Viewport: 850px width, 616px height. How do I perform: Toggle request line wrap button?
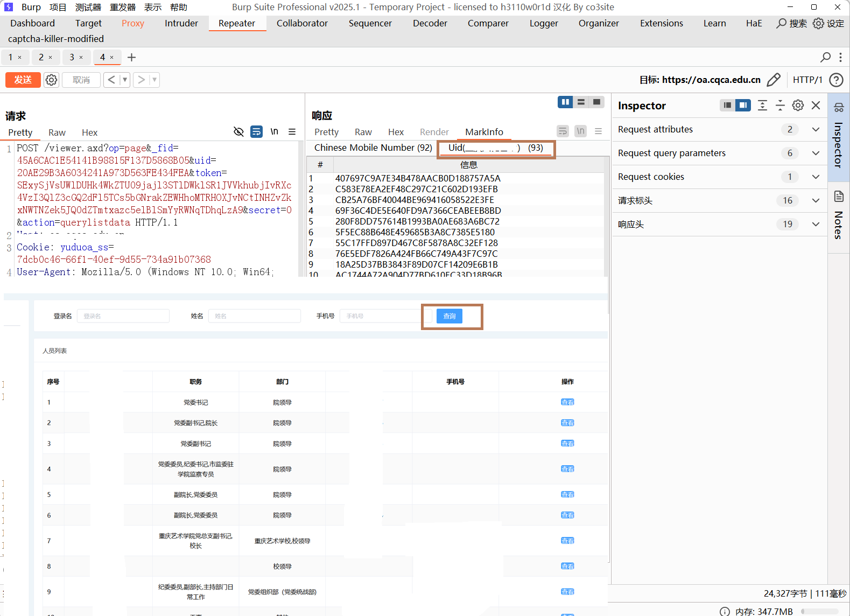coord(257,132)
